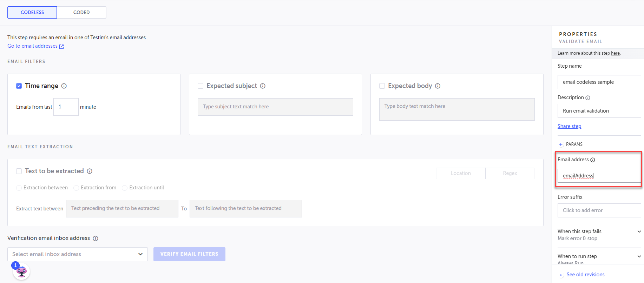Click the Time range info icon
The height and width of the screenshot is (283, 644).
click(x=64, y=86)
